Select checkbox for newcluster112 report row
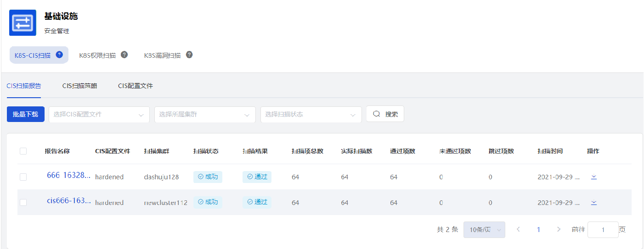 click(x=23, y=202)
